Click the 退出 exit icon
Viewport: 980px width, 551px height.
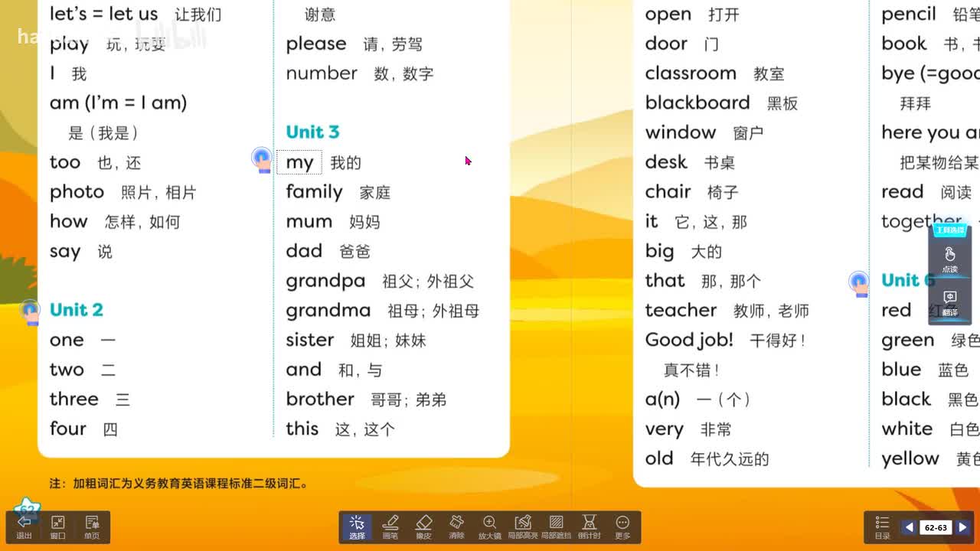click(24, 527)
